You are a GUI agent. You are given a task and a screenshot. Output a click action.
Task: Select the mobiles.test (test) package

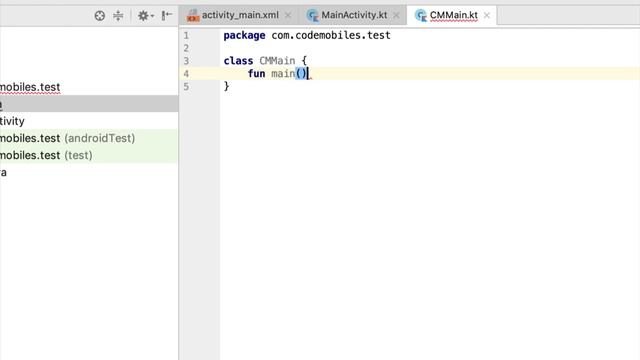89,155
